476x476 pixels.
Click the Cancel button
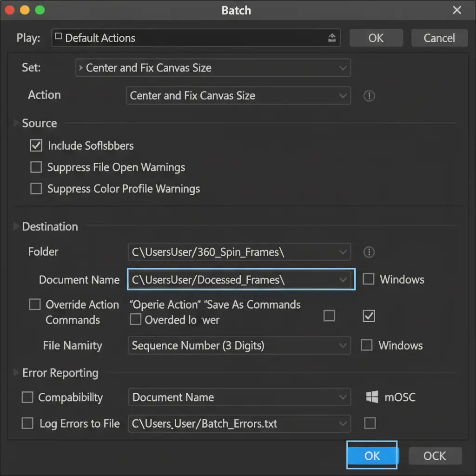point(439,38)
